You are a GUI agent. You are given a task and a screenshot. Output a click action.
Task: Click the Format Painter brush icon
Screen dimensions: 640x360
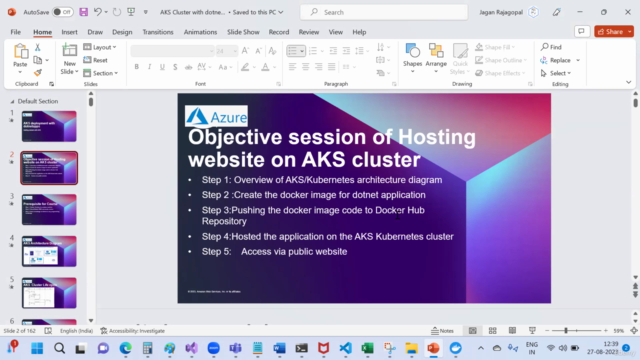38,73
